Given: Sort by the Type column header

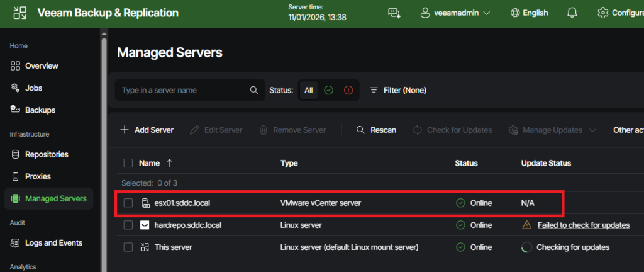Looking at the screenshot, I should pyautogui.click(x=289, y=163).
